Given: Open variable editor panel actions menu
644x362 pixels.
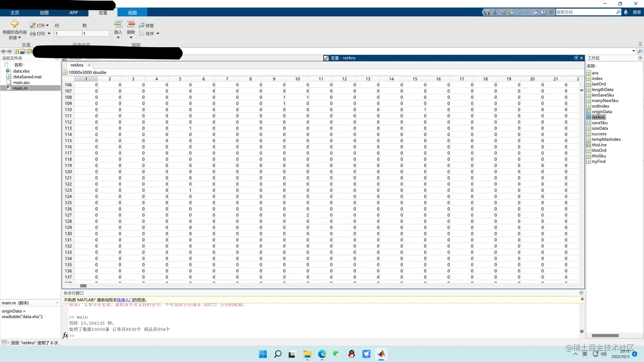Looking at the screenshot, I should coord(576,58).
